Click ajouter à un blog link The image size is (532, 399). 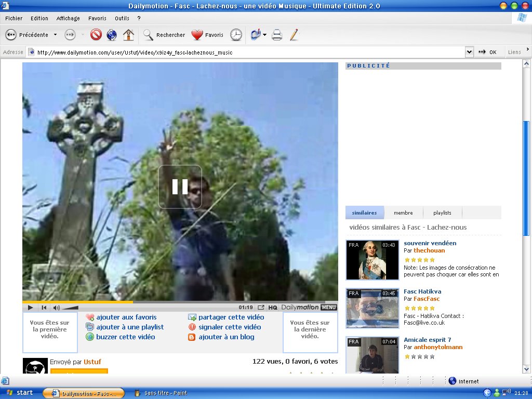[227, 337]
